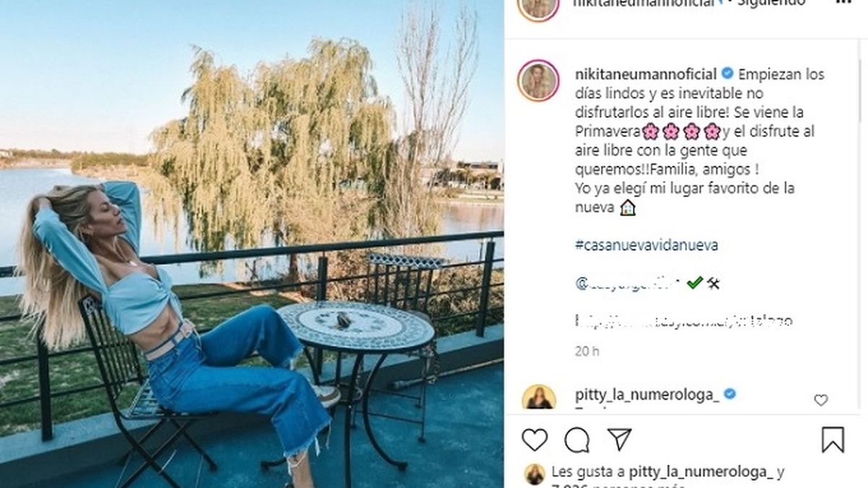Open the blurred URL in the caption
Screen dimensions: 868x488
point(684,320)
